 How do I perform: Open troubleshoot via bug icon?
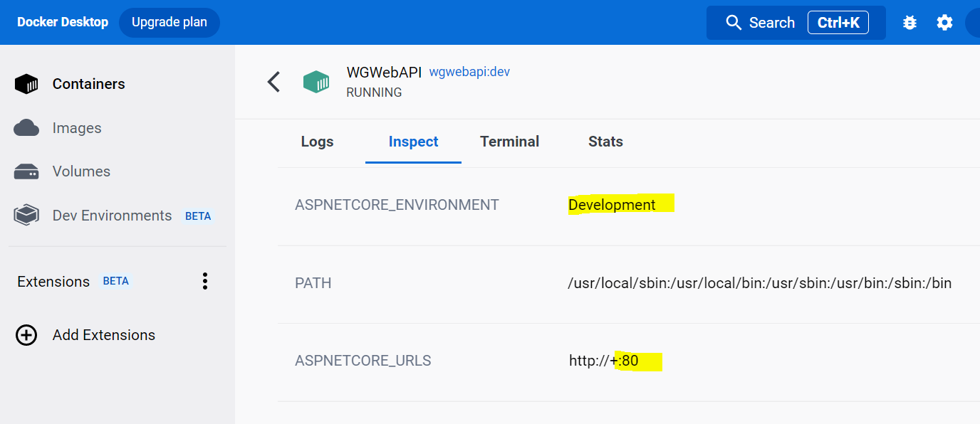(909, 23)
